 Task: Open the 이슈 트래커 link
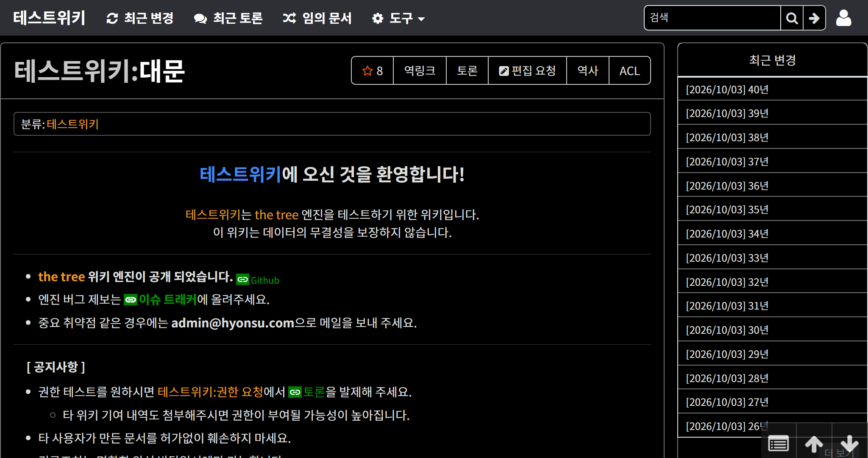click(x=168, y=300)
